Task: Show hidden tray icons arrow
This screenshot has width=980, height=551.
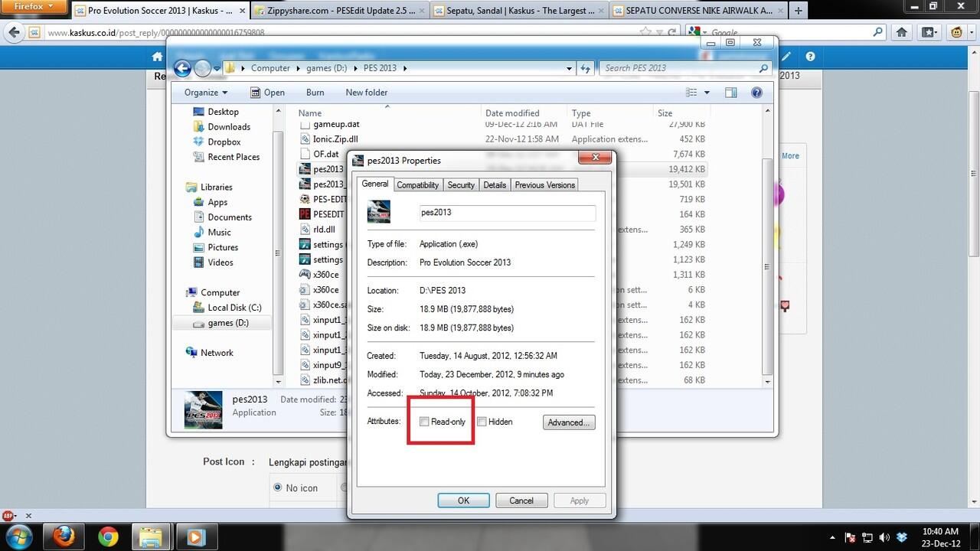Action: 833,537
